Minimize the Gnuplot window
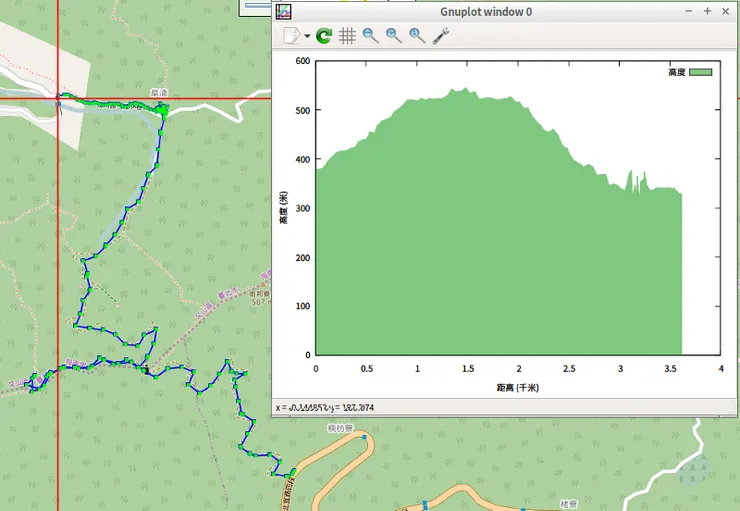 click(x=689, y=11)
